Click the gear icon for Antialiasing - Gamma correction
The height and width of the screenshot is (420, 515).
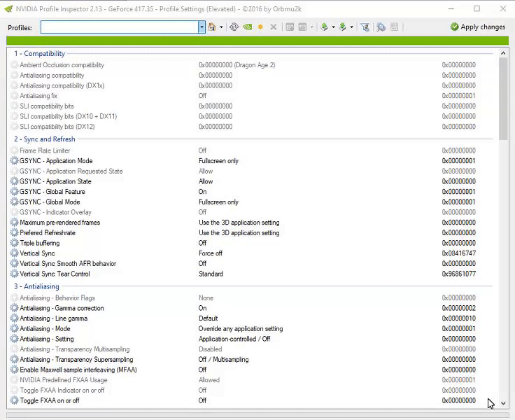pos(14,308)
